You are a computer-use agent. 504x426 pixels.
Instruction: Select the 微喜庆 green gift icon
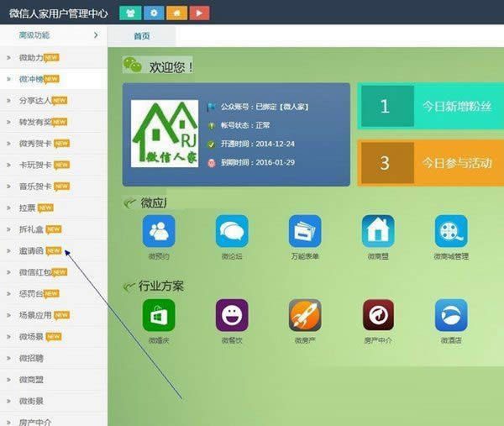click(159, 315)
